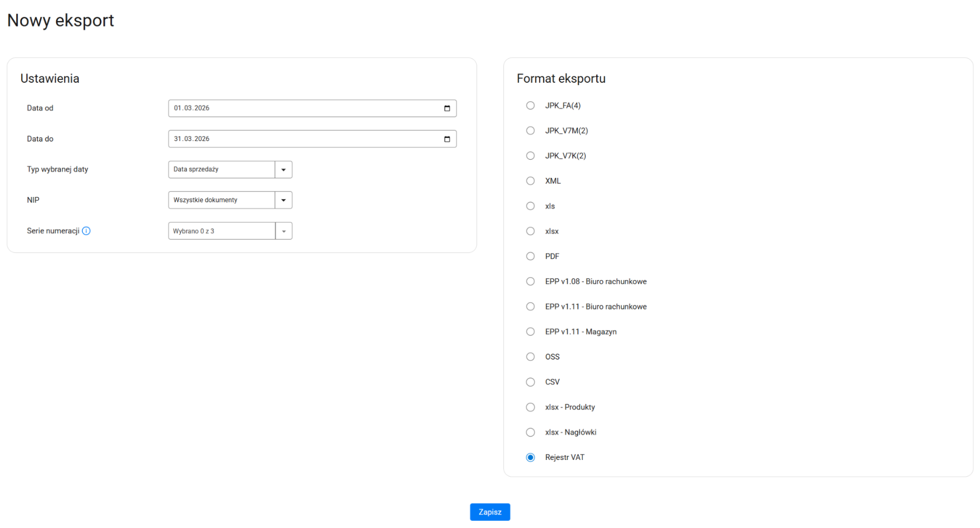Select the OSS export format
980x528 pixels.
pos(530,357)
